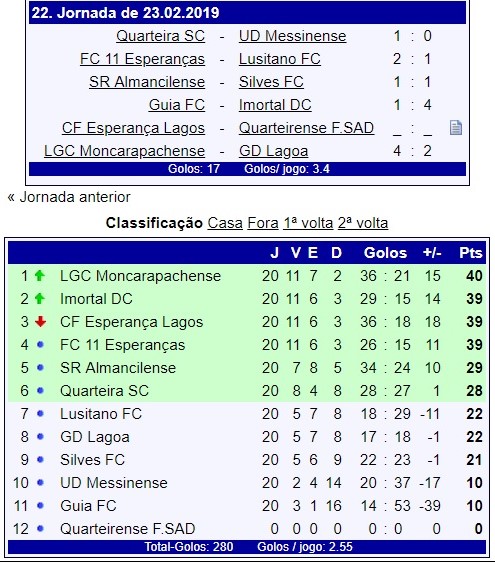Screen dimensions: 495x564
Task: Click blue dot beside Quarteirense F.SAD standing
Action: click(x=40, y=528)
